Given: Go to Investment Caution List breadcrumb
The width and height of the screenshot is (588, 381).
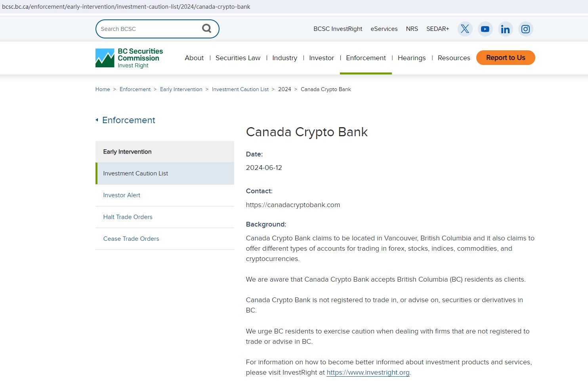Looking at the screenshot, I should [240, 89].
